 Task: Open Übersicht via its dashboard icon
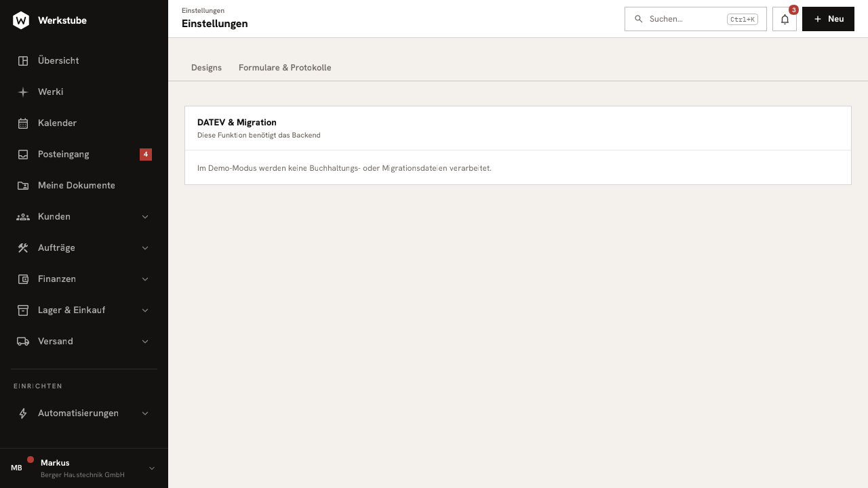(x=23, y=61)
